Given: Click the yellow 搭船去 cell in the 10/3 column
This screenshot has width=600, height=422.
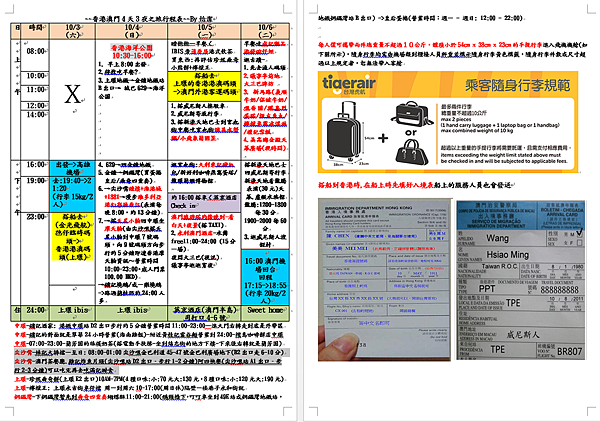Looking at the screenshot, I should click(72, 237).
